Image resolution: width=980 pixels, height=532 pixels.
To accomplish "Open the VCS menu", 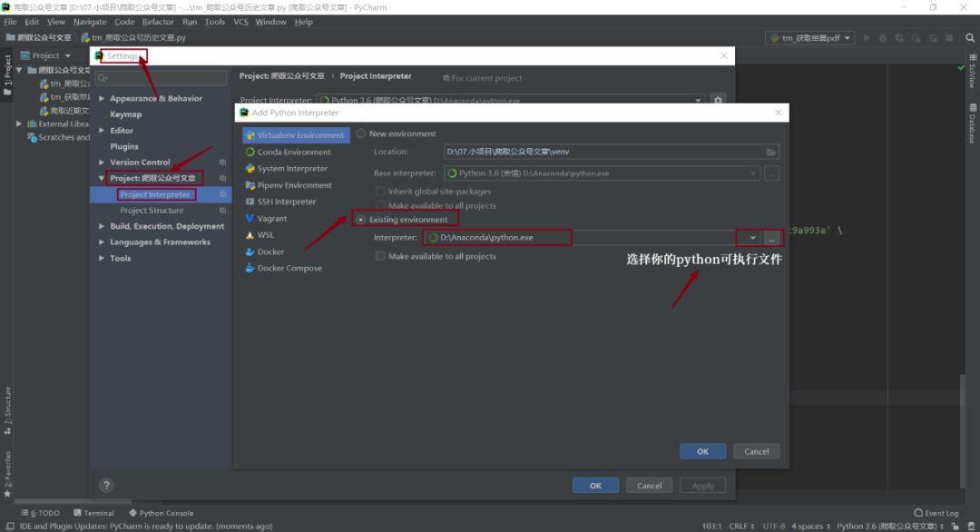I will (240, 22).
